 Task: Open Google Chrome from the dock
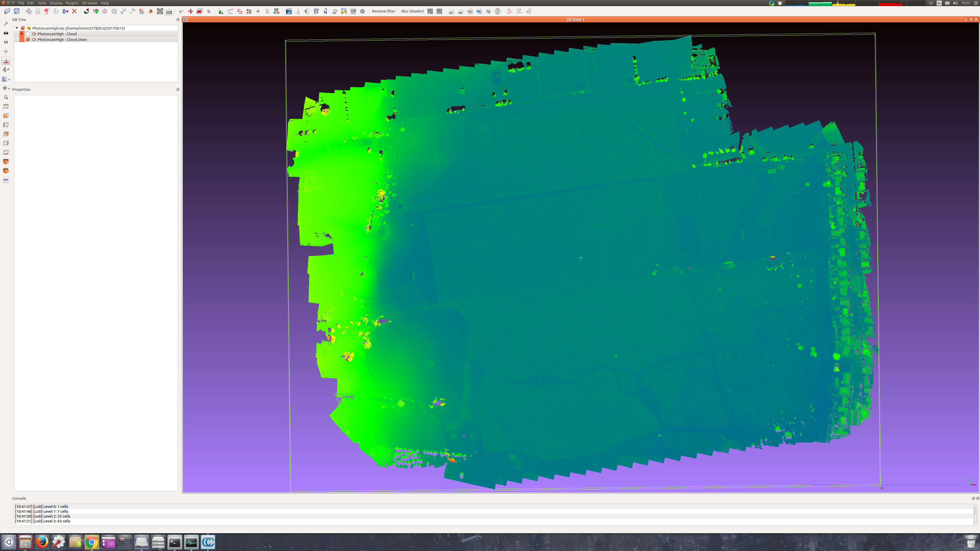(x=92, y=542)
